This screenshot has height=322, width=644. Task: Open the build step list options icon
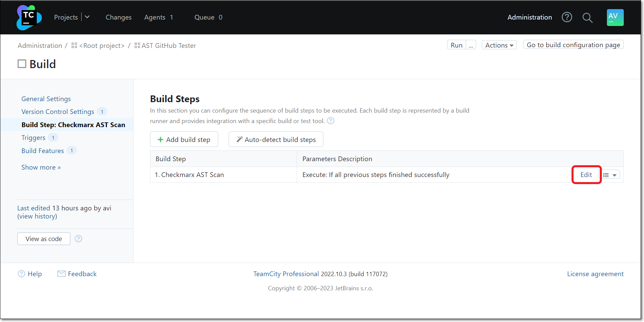pos(606,175)
